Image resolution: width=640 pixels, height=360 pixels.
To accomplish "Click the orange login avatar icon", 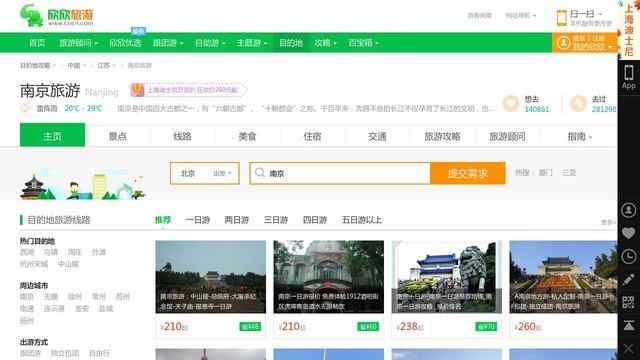I will point(564,43).
